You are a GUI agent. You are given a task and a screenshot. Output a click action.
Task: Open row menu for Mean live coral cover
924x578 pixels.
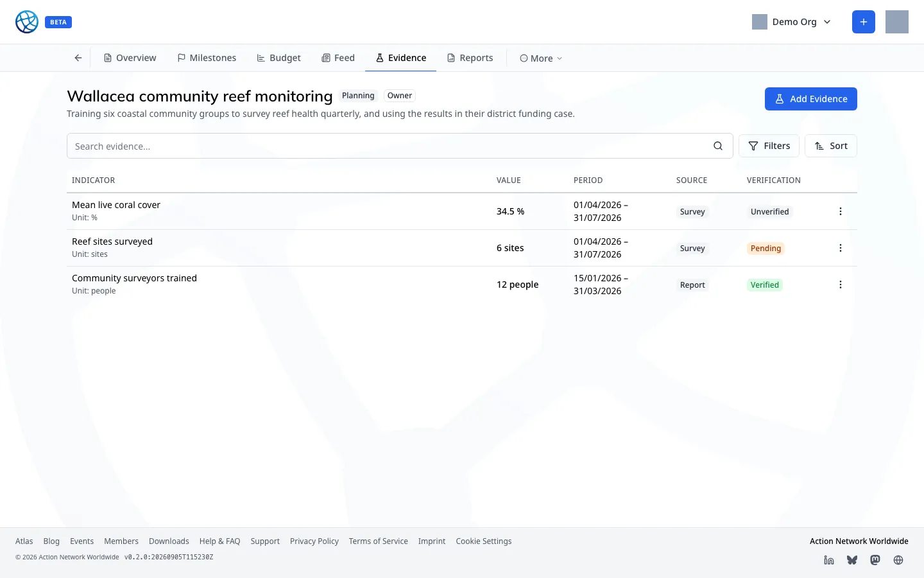pos(841,211)
